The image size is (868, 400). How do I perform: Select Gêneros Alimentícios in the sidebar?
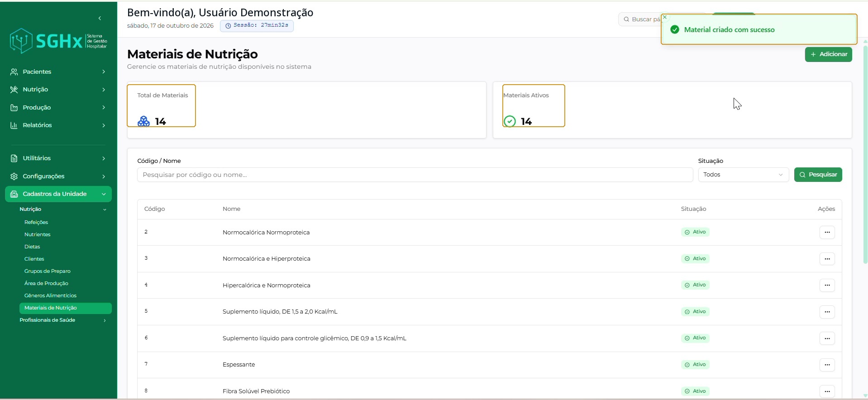pyautogui.click(x=51, y=295)
